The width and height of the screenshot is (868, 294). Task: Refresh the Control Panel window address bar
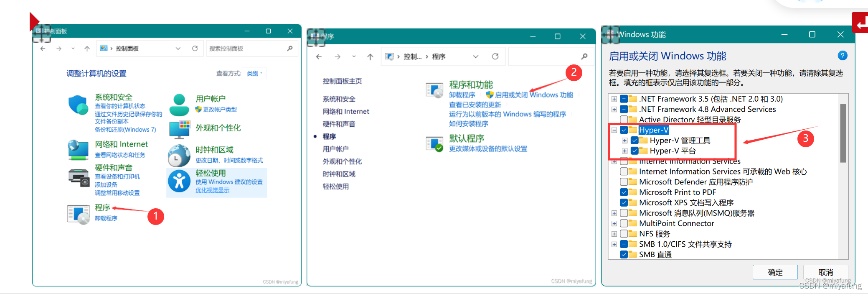pyautogui.click(x=195, y=49)
